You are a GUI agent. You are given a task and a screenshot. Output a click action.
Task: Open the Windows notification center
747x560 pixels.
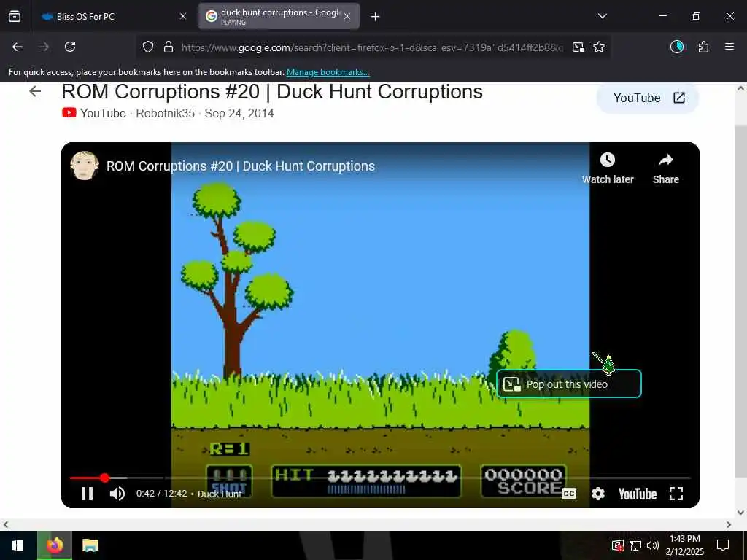pyautogui.click(x=723, y=545)
